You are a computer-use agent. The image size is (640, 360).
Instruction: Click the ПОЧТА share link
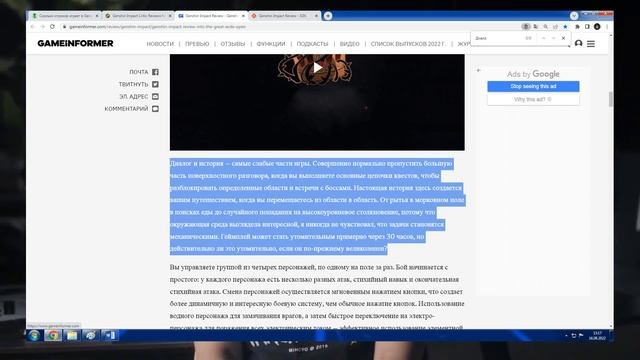[139, 72]
